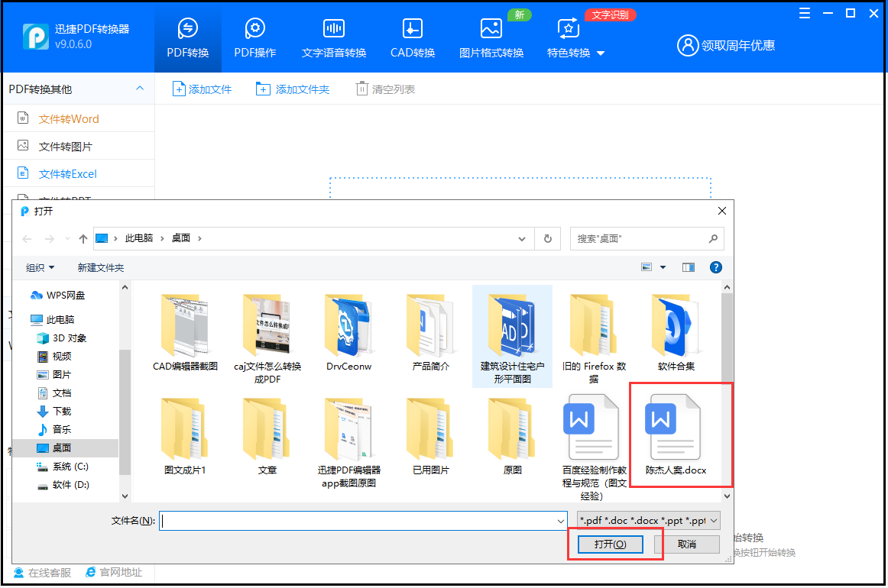Select the DrvCeonw folder
Viewport: 888px width, 588px height.
click(348, 333)
